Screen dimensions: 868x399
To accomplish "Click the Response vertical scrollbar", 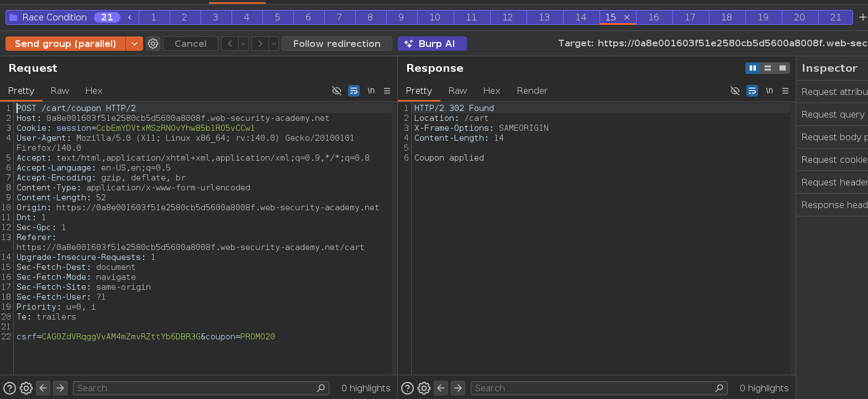I will tap(793, 238).
